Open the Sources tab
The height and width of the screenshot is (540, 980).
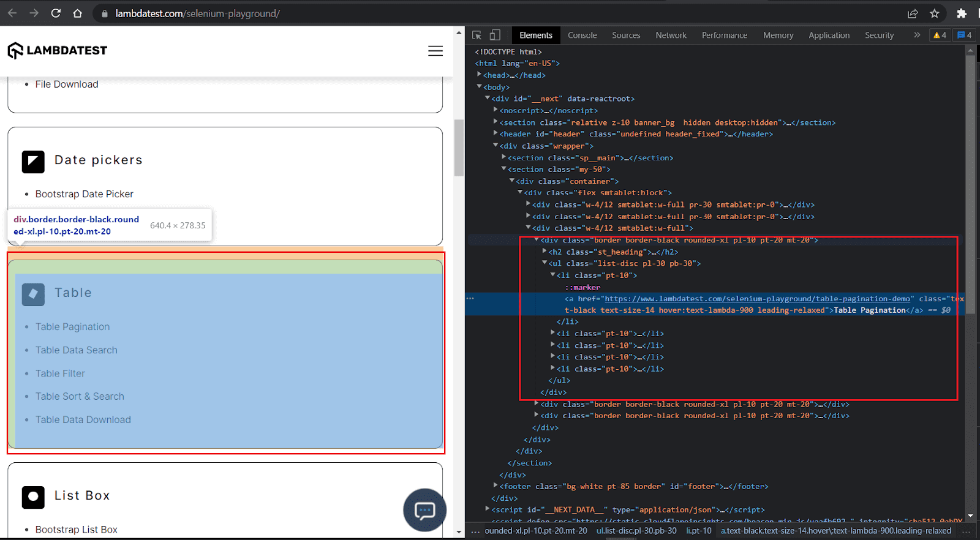(x=626, y=35)
